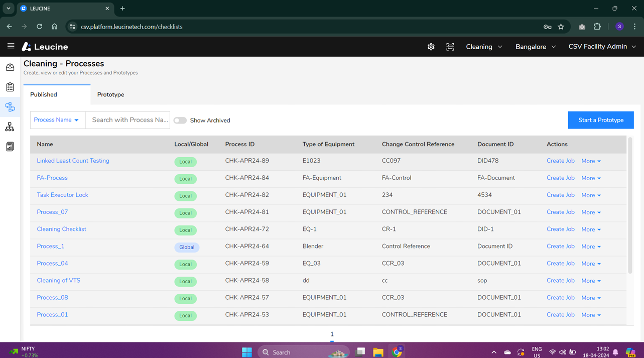Open the More menu for Process_07
The height and width of the screenshot is (358, 644).
(591, 212)
